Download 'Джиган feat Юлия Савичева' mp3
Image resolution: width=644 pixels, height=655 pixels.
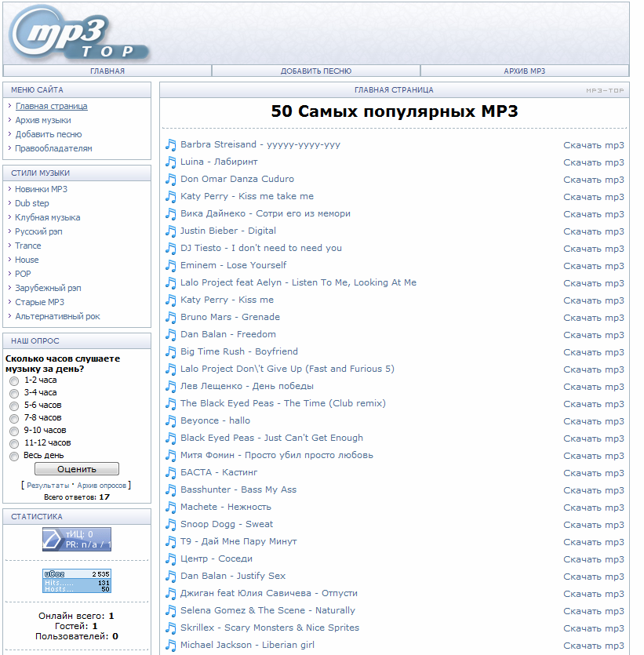(x=594, y=594)
